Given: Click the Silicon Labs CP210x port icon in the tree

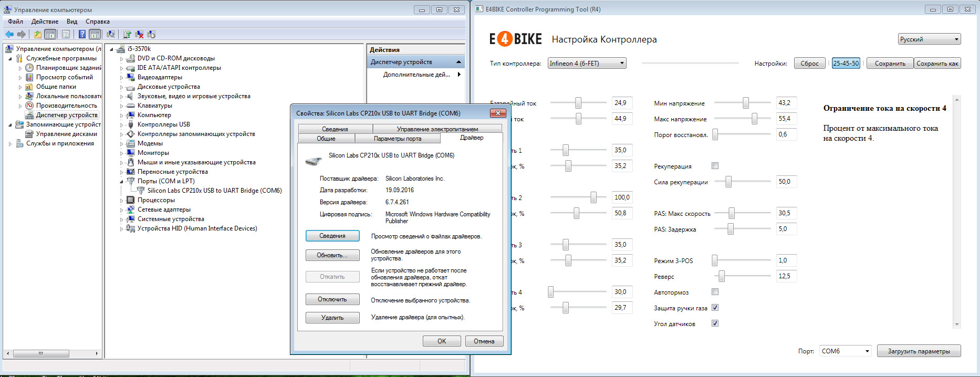Looking at the screenshot, I should [141, 191].
